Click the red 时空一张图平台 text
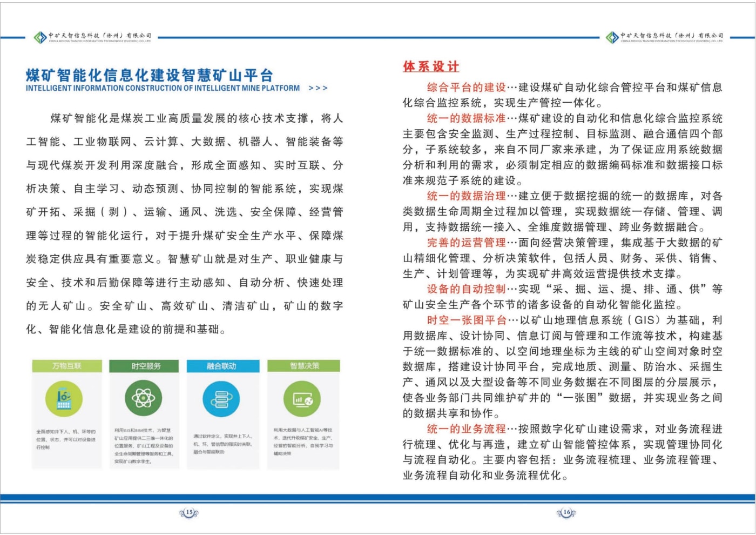The image size is (756, 535). 467,320
